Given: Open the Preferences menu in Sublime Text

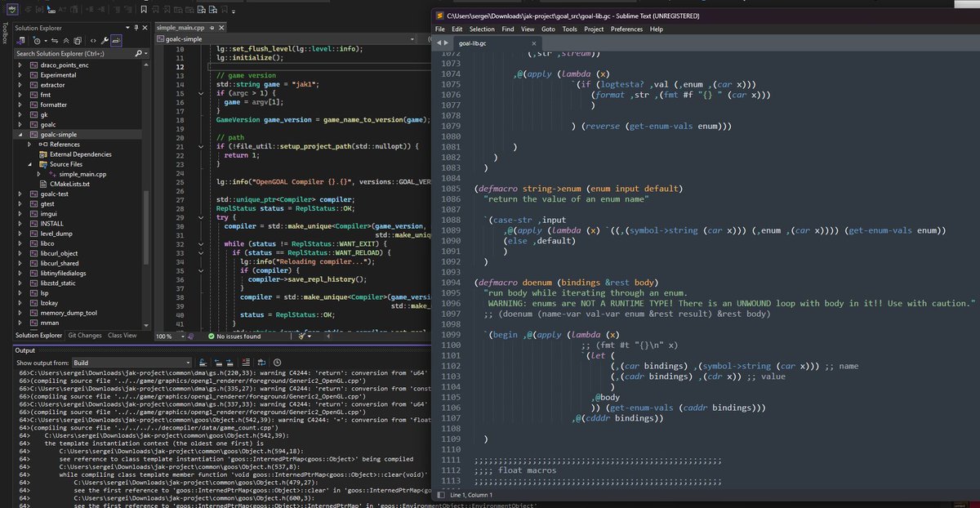Looking at the screenshot, I should (x=626, y=29).
